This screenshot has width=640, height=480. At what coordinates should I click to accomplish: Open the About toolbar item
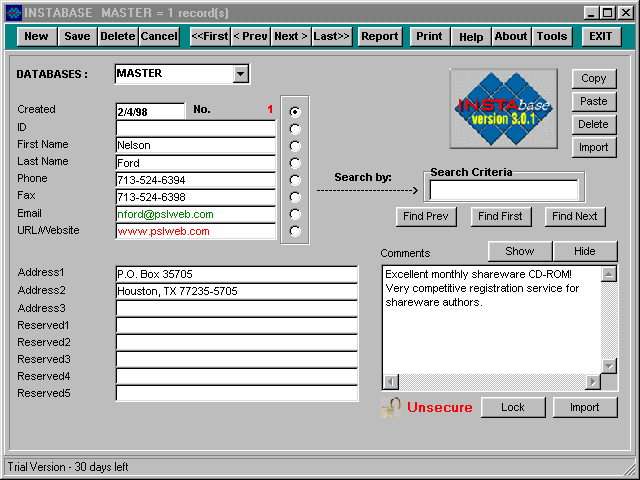tap(510, 36)
